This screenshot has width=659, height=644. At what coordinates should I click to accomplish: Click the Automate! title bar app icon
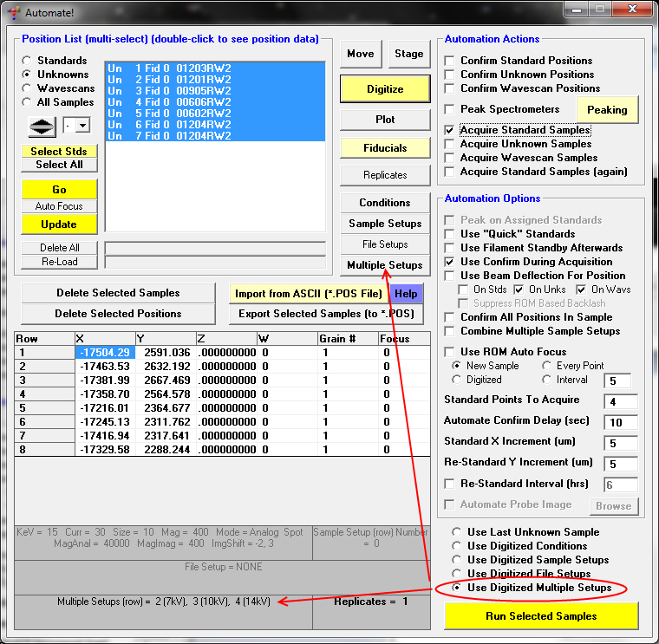(12, 13)
